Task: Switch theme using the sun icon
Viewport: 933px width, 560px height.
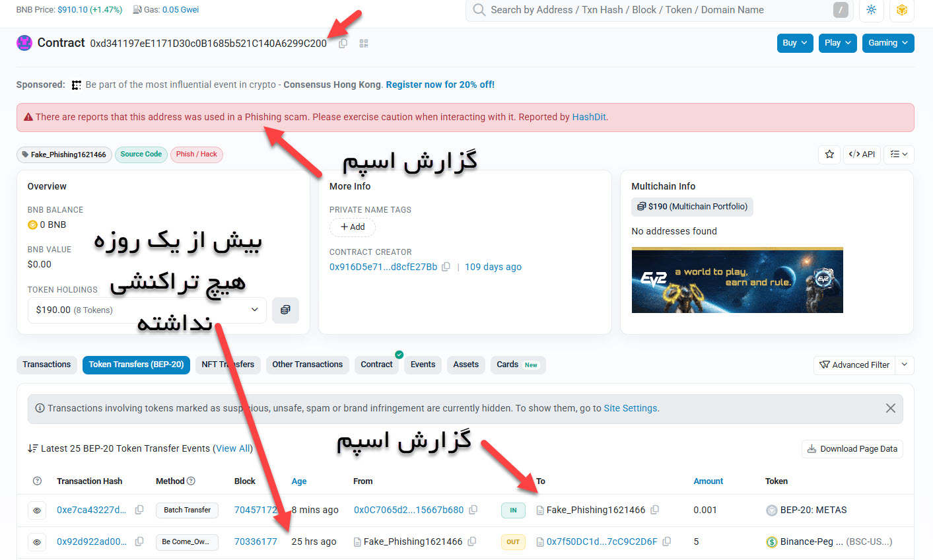Action: (x=871, y=11)
